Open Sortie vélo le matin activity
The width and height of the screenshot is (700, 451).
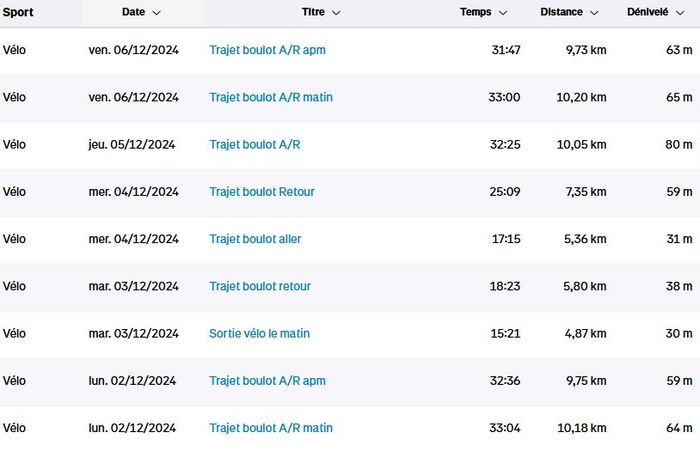259,333
